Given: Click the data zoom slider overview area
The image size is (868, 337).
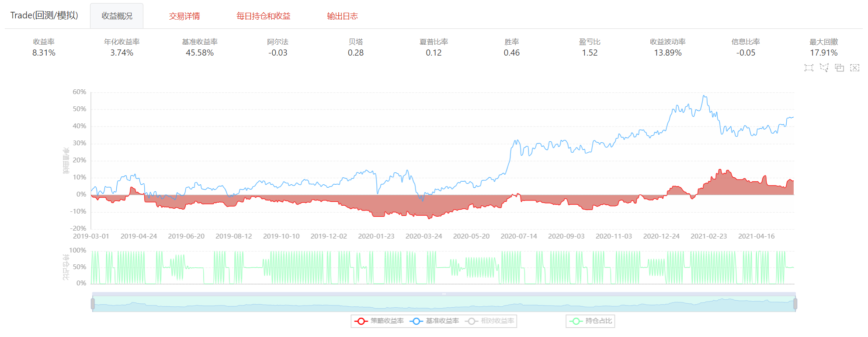Looking at the screenshot, I should (444, 304).
